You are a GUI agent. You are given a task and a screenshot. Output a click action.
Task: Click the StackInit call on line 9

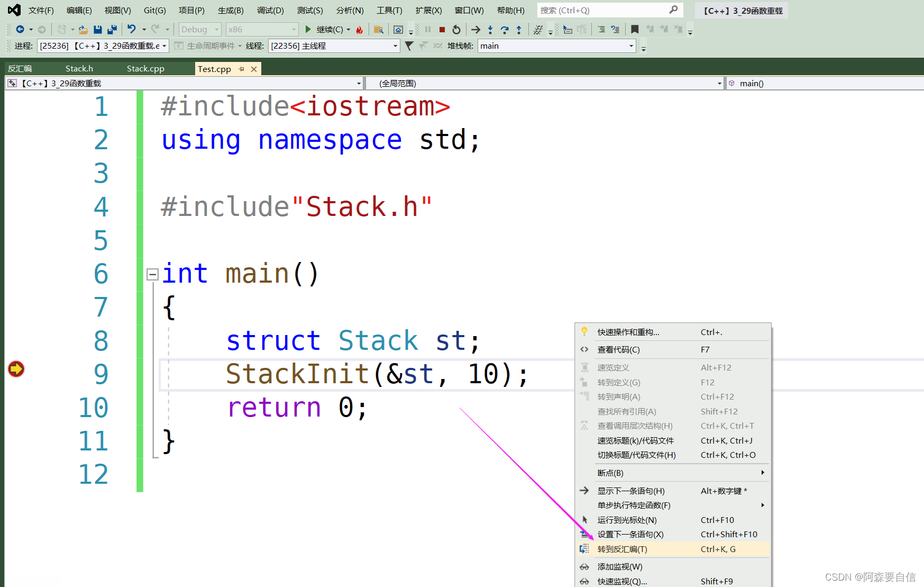pos(298,374)
